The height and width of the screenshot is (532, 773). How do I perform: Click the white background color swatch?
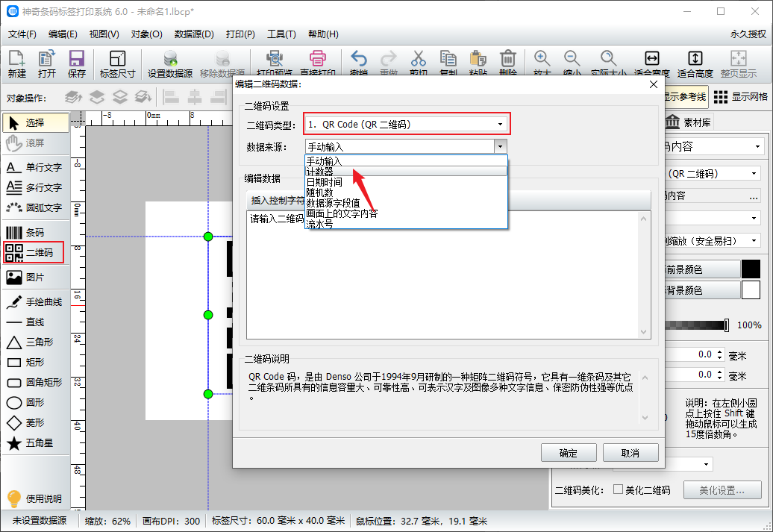751,290
